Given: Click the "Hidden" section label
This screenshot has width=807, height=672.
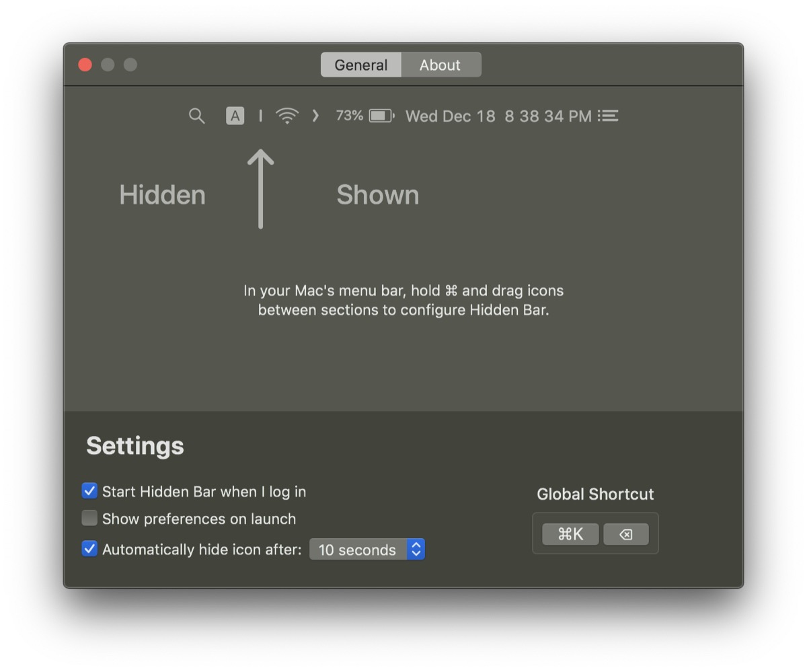Looking at the screenshot, I should [x=162, y=195].
